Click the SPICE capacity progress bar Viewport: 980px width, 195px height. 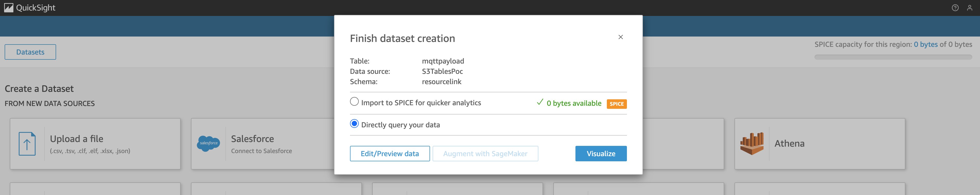point(893,57)
